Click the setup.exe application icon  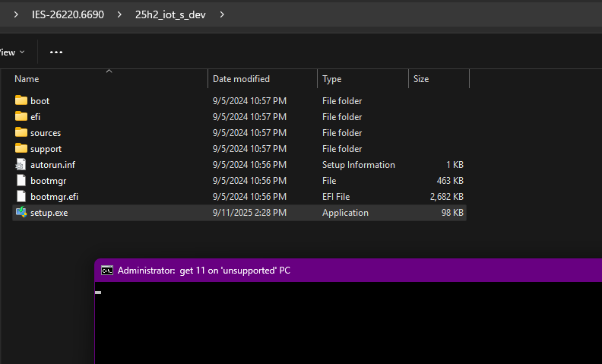tap(21, 212)
